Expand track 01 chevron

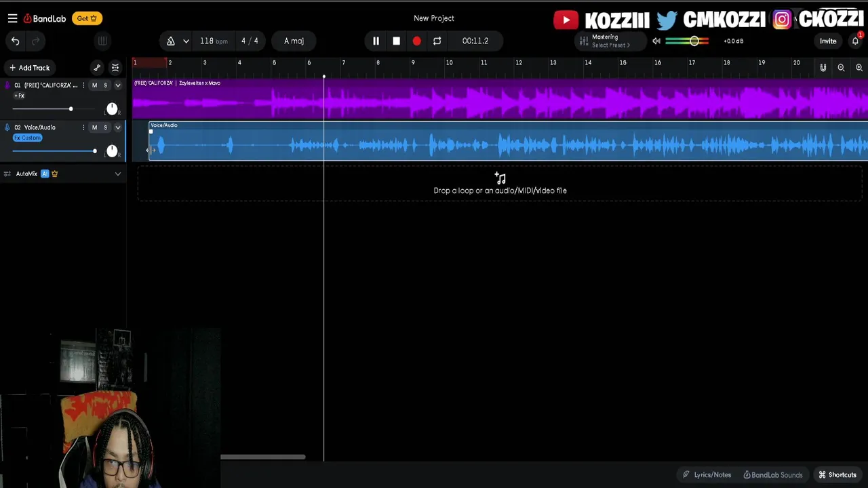[x=117, y=85]
